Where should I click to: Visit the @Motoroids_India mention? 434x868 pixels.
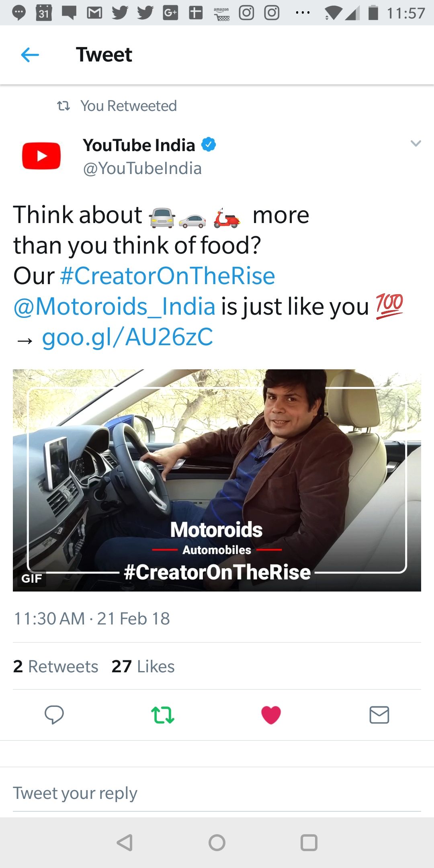115,307
